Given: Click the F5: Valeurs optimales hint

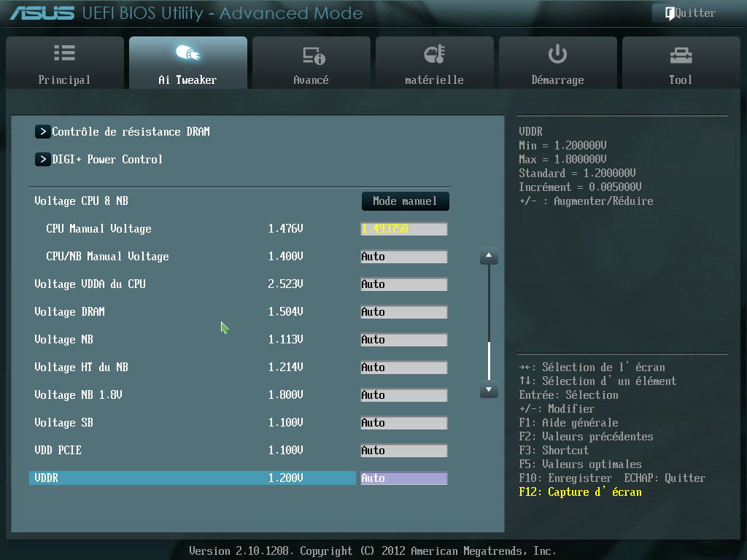Looking at the screenshot, I should coord(580,464).
